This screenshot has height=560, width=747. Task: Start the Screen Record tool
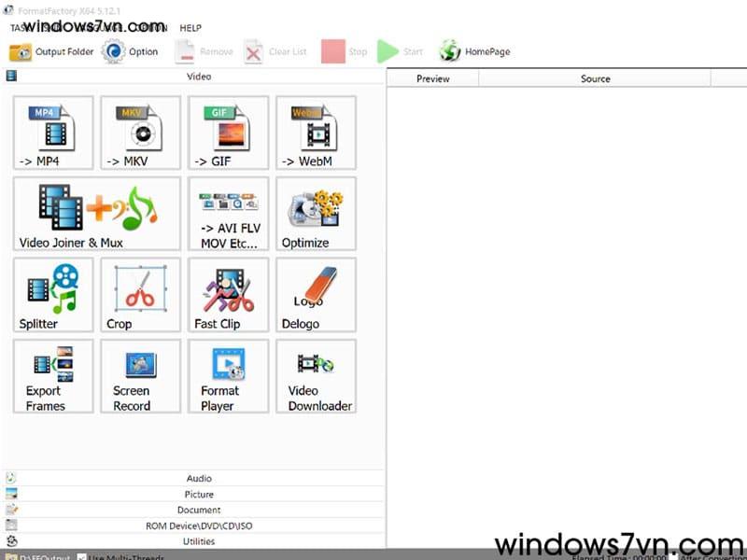(140, 376)
